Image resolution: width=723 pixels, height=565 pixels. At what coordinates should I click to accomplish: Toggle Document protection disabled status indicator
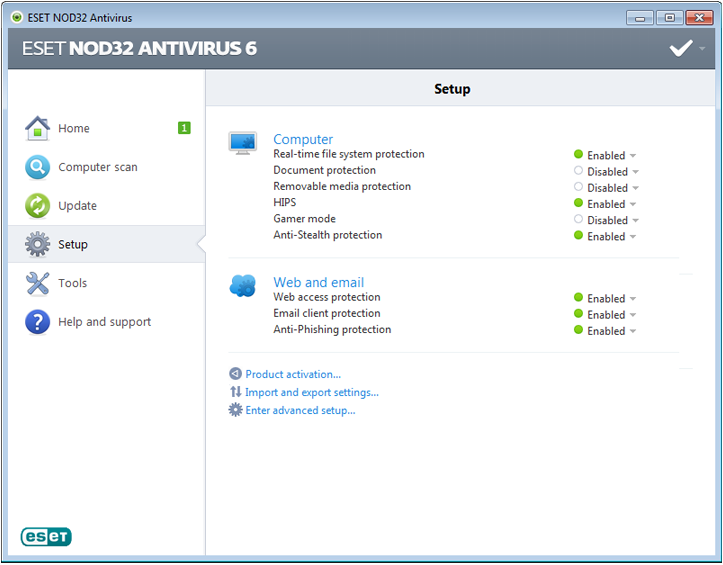pyautogui.click(x=578, y=171)
